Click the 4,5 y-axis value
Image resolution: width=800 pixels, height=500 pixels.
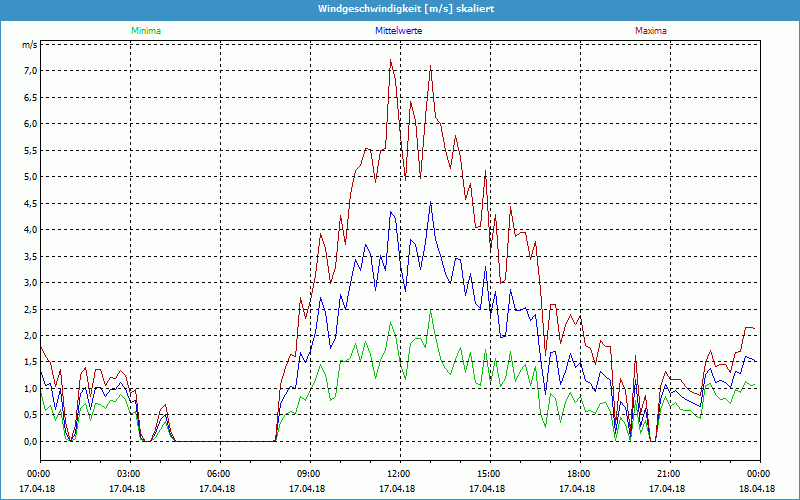tap(31, 203)
